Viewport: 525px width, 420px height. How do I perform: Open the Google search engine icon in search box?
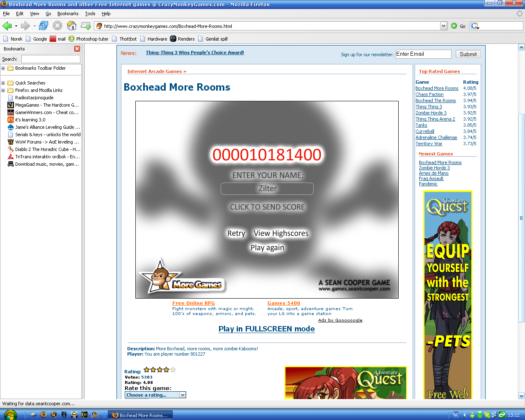point(475,26)
